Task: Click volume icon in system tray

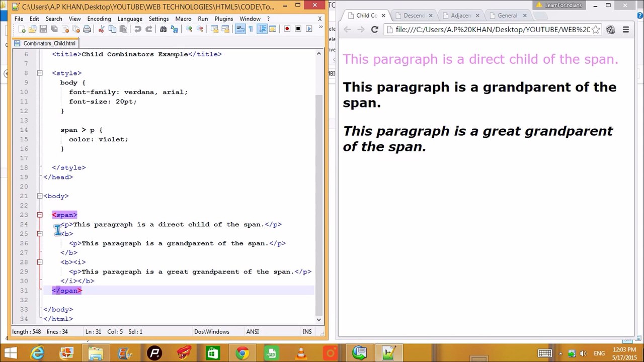Action: click(x=583, y=353)
